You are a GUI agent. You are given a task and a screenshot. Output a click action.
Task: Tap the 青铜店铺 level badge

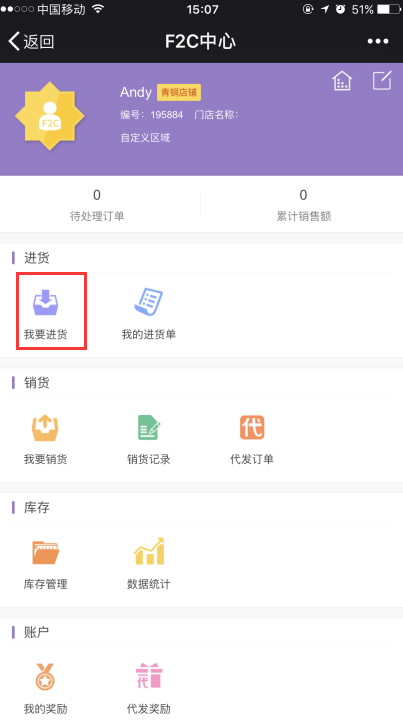coord(179,92)
